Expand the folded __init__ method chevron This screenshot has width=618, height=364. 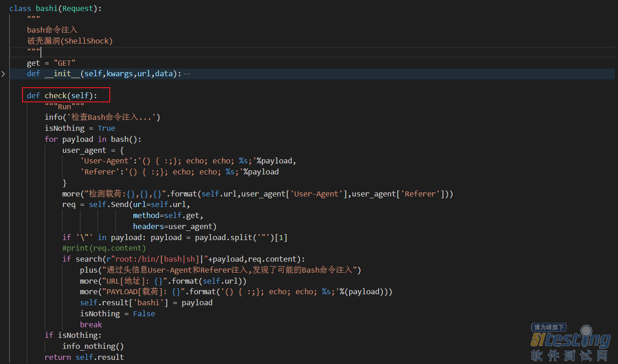pos(3,74)
